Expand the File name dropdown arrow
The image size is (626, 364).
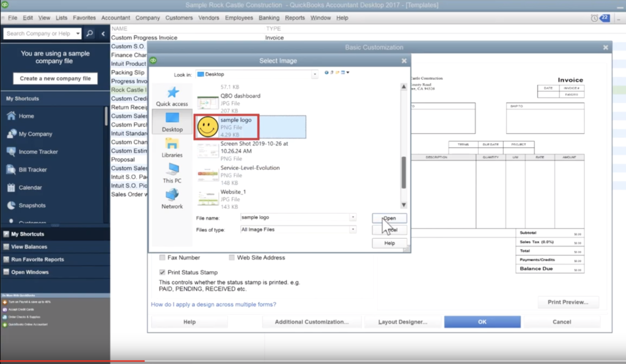coord(353,217)
